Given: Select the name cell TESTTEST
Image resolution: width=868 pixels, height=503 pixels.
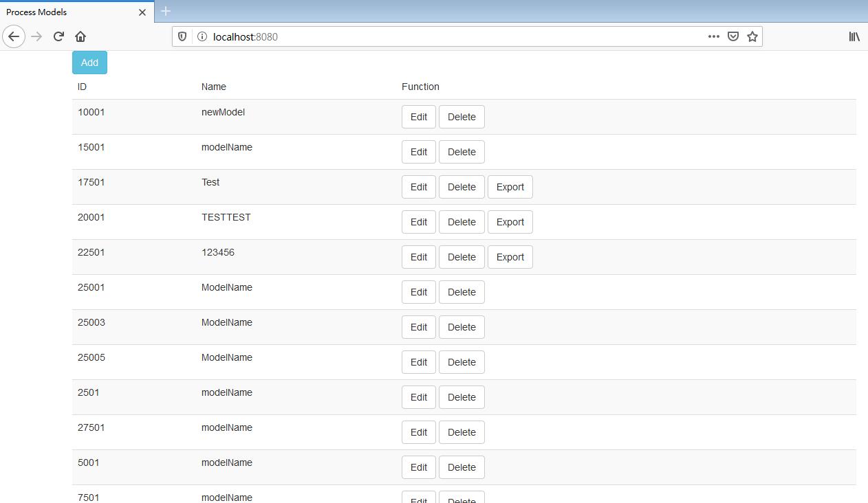Looking at the screenshot, I should click(x=226, y=217).
